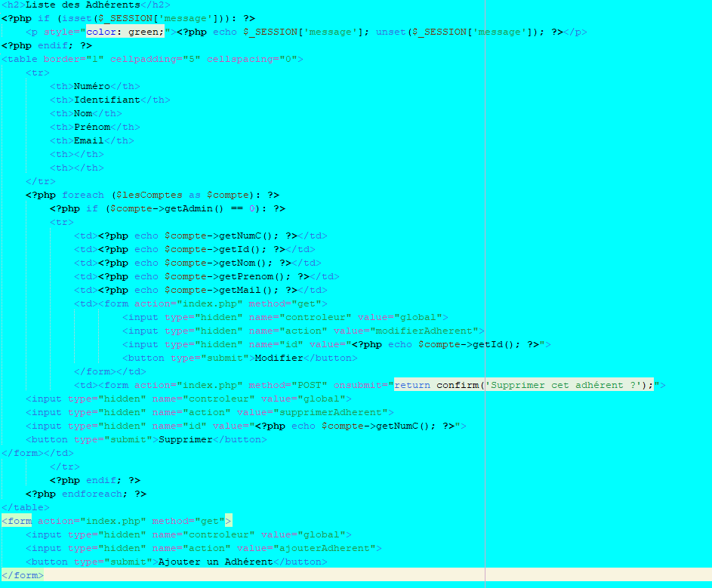Click 'Ajouter un Adhérent' button label text
The width and height of the screenshot is (712, 588).
(x=216, y=562)
